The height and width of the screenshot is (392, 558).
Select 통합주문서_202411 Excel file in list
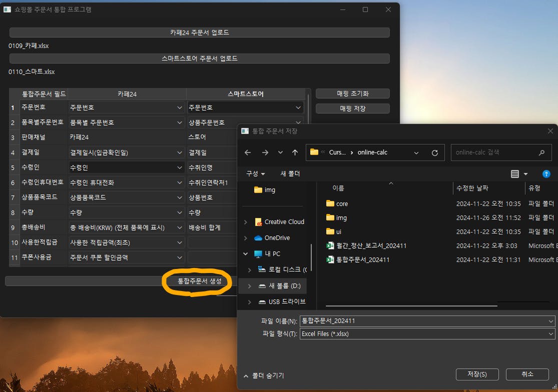(358, 260)
